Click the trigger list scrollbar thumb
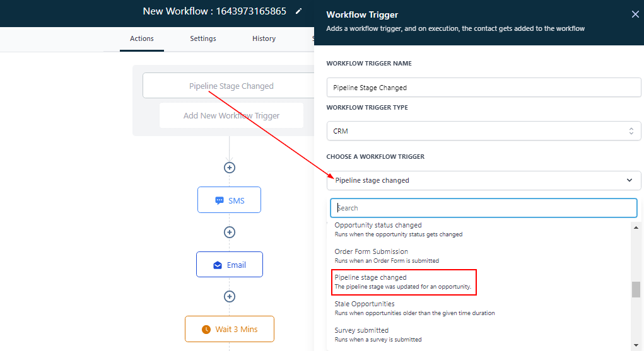 pos(636,289)
